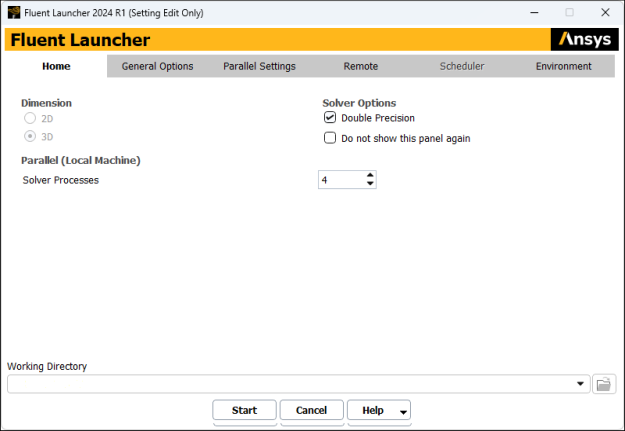This screenshot has width=625, height=431.
Task: Click the Working Directory label
Action: 47,366
